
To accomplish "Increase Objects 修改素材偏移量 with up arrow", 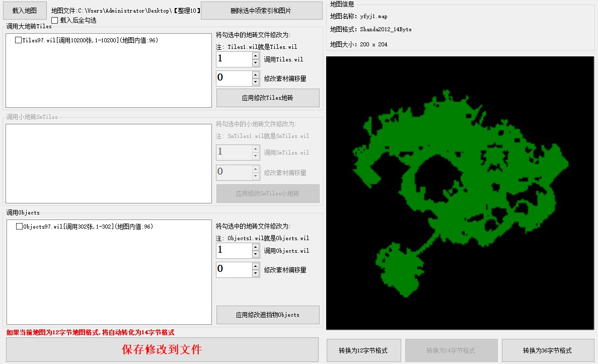I will [x=256, y=266].
